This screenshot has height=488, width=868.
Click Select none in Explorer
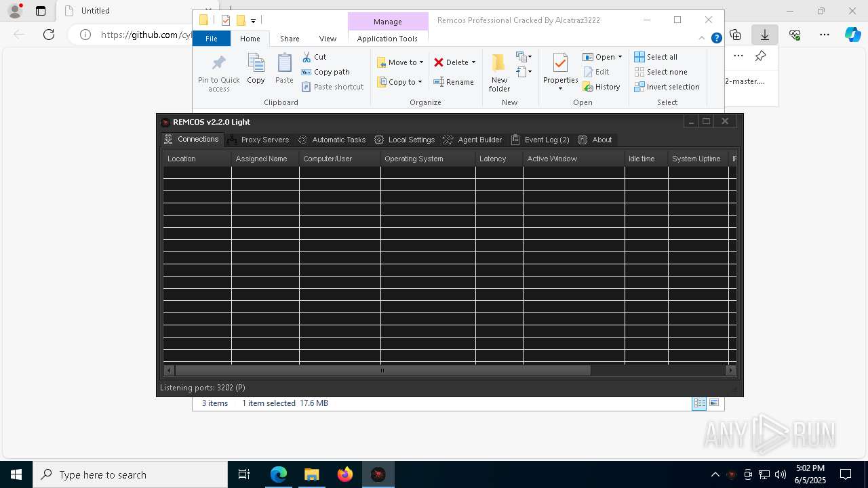click(660, 72)
